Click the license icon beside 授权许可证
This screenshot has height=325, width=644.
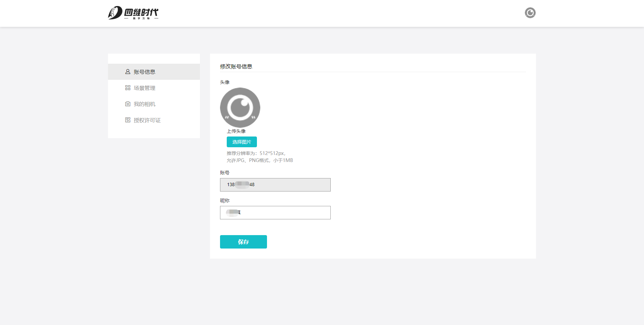tap(128, 120)
